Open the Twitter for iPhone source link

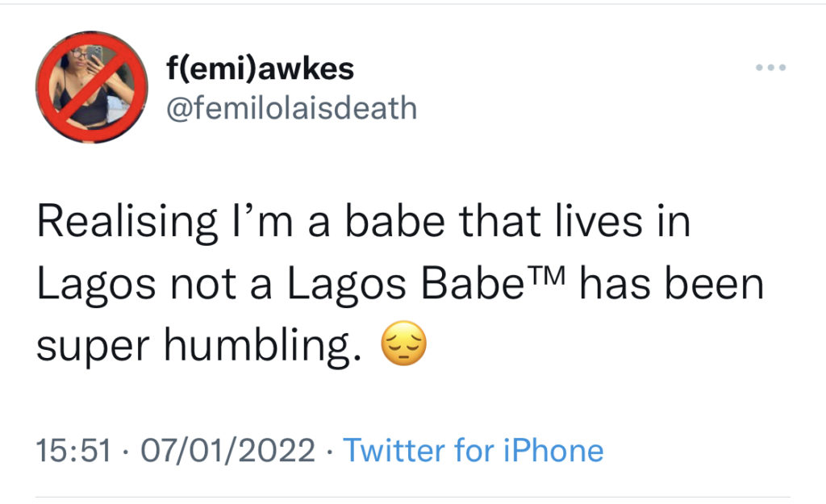[x=473, y=450]
